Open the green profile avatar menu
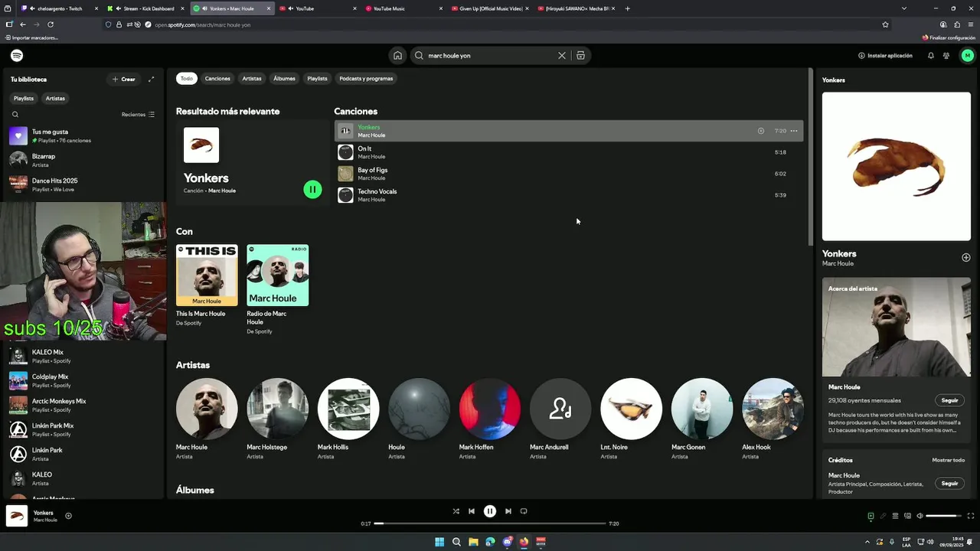The image size is (980, 551). 967,55
